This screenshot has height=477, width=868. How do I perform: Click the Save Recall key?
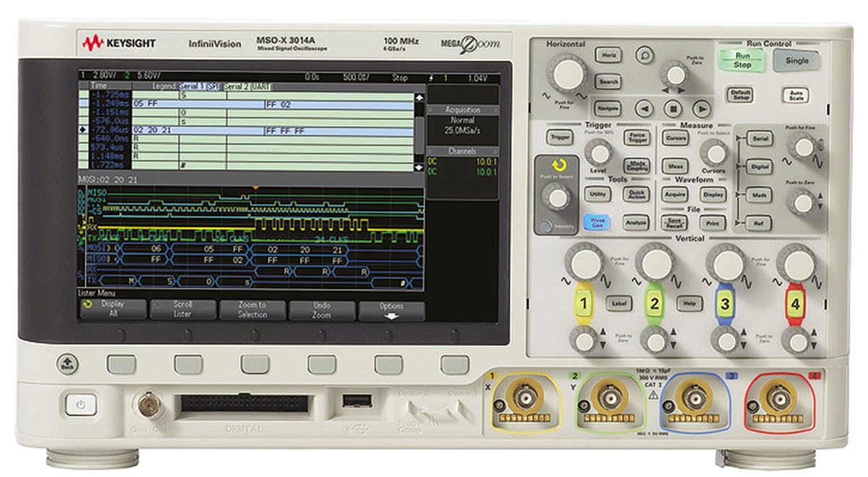(x=674, y=223)
